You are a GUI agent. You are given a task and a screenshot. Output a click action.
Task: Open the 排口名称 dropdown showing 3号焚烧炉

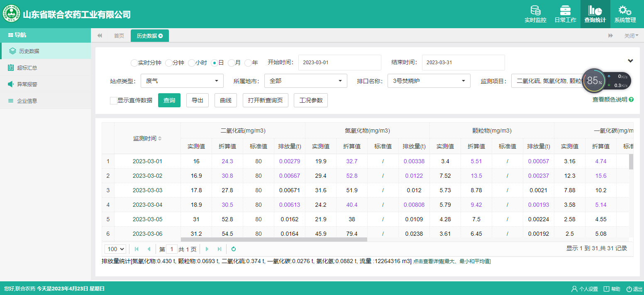pyautogui.click(x=429, y=81)
